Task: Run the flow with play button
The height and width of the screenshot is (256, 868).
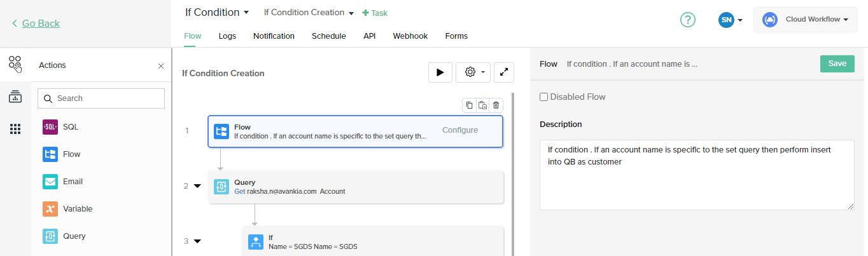Action: tap(440, 72)
